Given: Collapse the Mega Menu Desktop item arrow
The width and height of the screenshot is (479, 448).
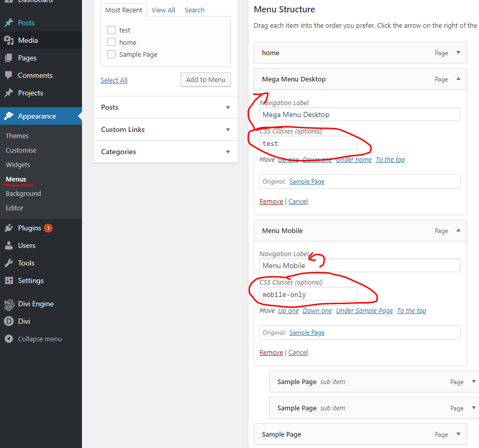Looking at the screenshot, I should tap(458, 79).
